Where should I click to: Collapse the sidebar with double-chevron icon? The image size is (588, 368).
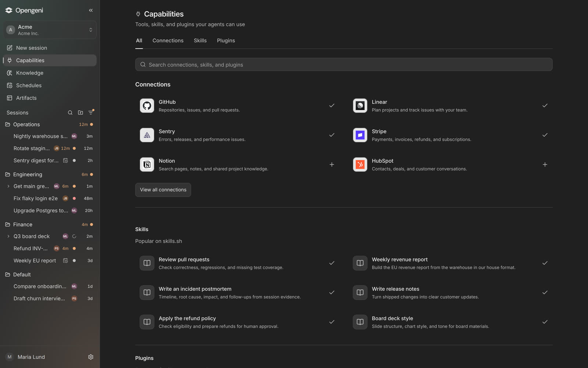click(91, 10)
